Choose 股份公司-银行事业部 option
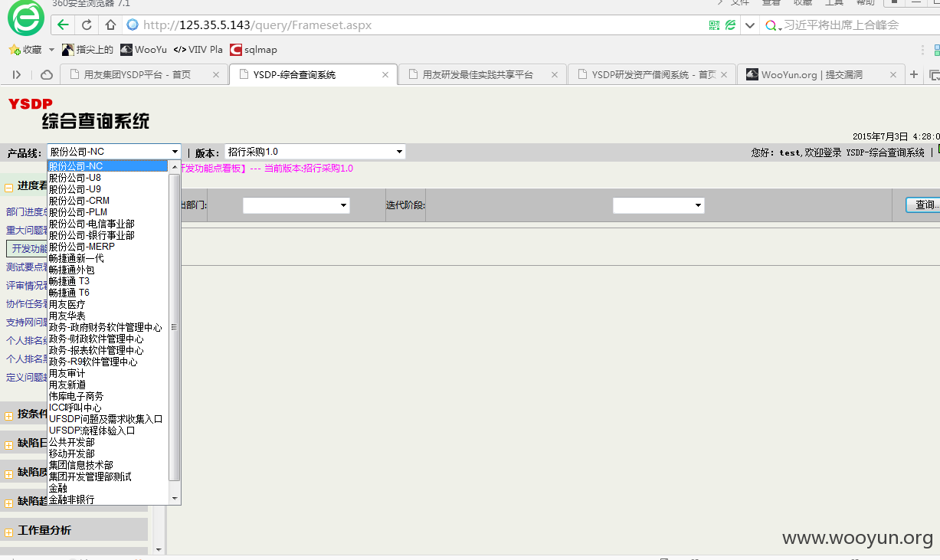Screen dimensions: 940x560 tap(107, 235)
